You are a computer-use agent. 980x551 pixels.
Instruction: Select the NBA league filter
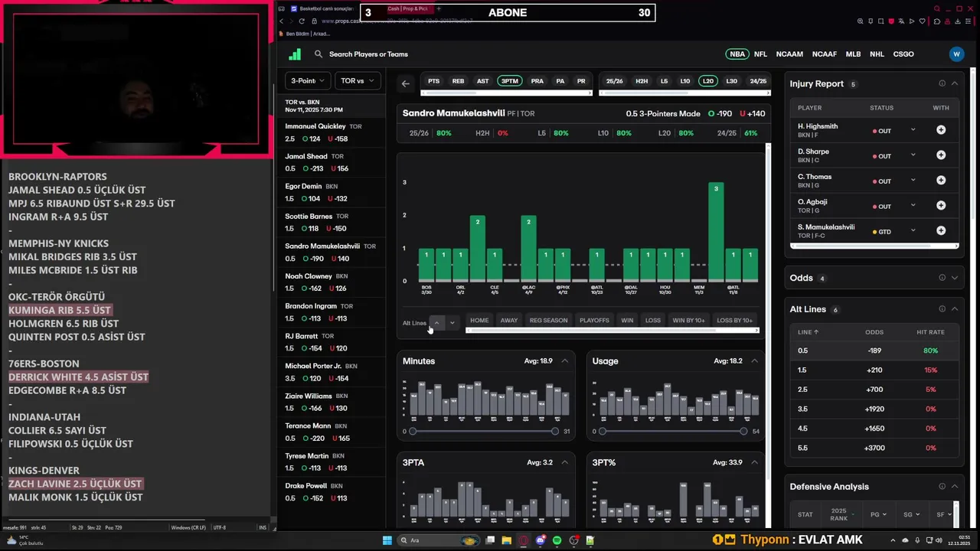tap(737, 54)
